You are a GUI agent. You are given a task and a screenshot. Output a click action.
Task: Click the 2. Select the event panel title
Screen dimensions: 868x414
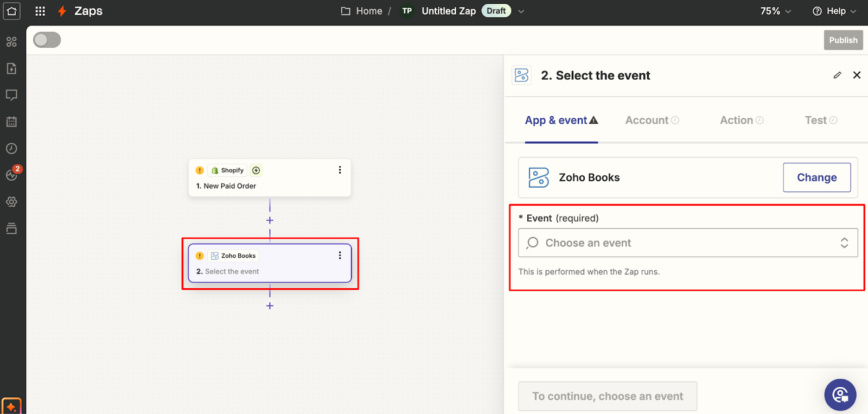point(596,75)
